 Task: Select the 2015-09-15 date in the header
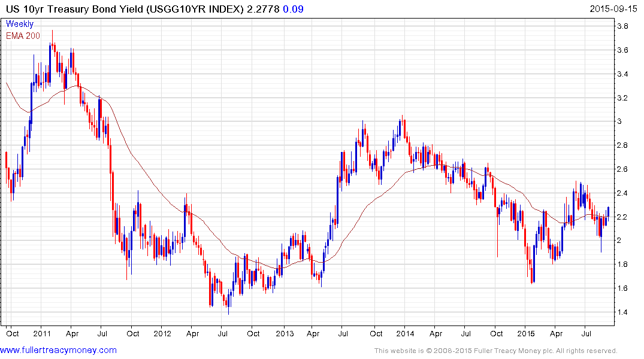[613, 9]
